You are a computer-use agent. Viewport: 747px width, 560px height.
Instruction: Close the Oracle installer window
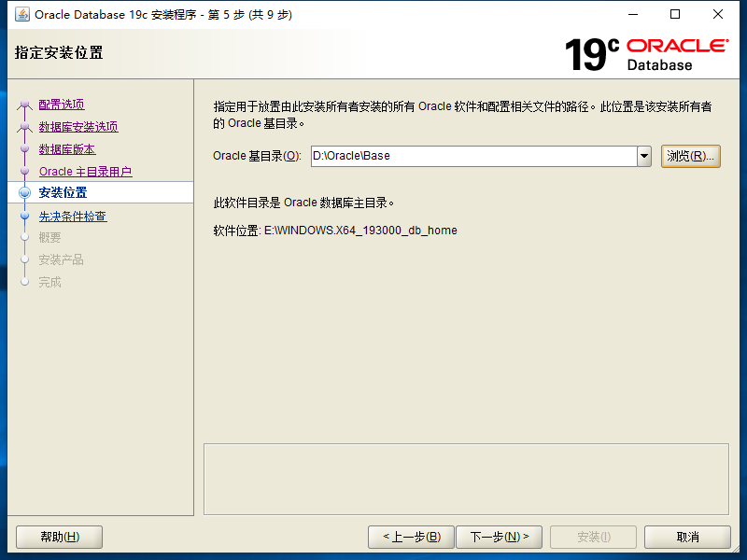(718, 14)
